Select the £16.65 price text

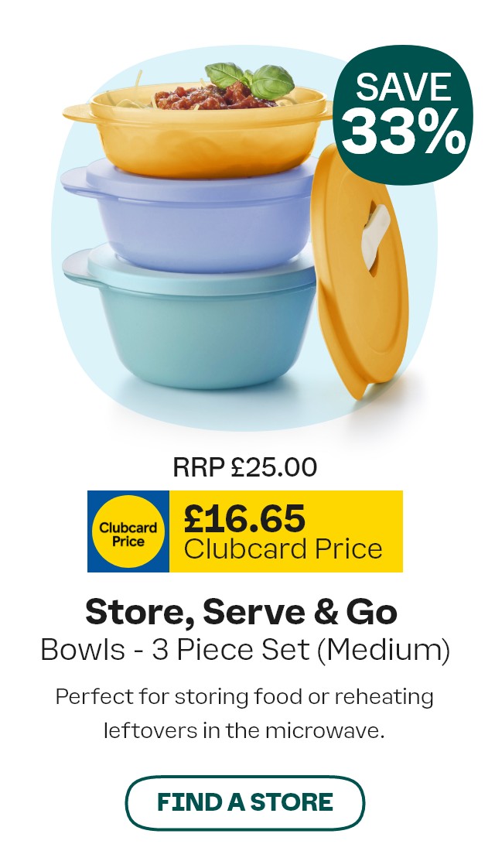[x=244, y=518]
